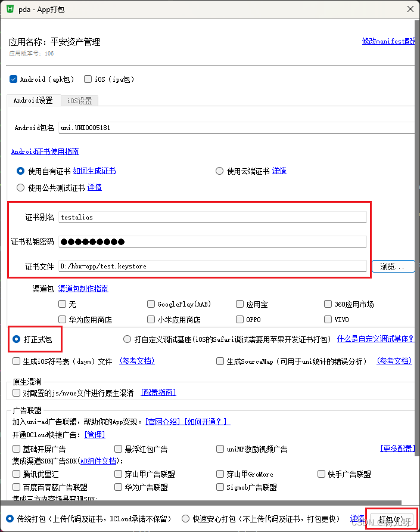Check the VIVO channel checkbox
Image resolution: width=420 pixels, height=532 pixels.
[328, 320]
